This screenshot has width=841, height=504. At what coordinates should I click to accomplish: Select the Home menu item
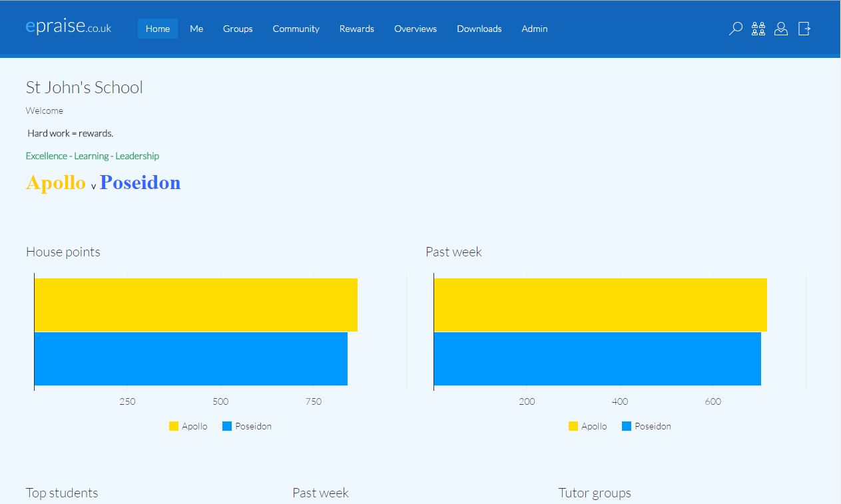pos(158,29)
